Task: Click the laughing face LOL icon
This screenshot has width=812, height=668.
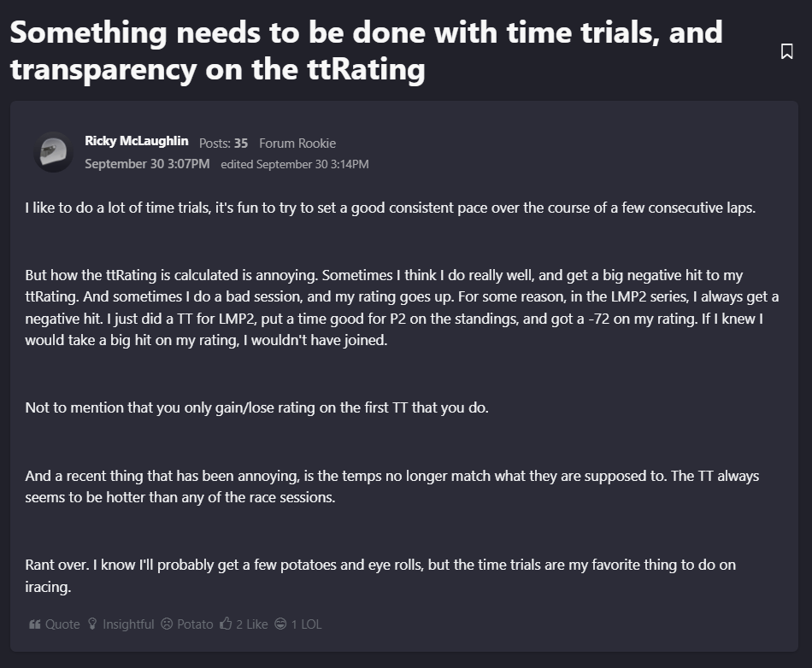Action: pyautogui.click(x=281, y=624)
